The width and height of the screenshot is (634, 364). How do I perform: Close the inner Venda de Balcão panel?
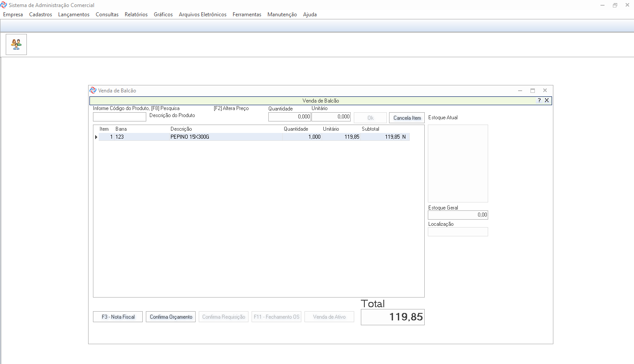point(547,100)
